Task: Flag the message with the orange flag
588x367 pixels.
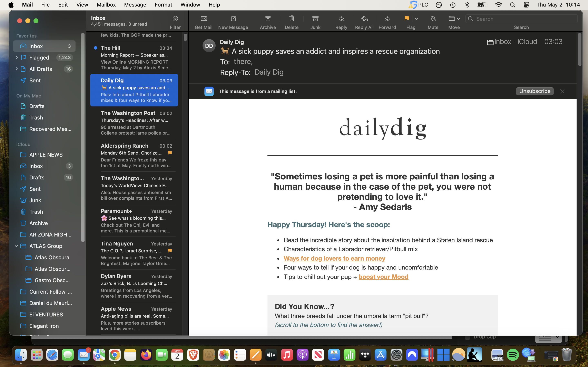Action: point(407,19)
